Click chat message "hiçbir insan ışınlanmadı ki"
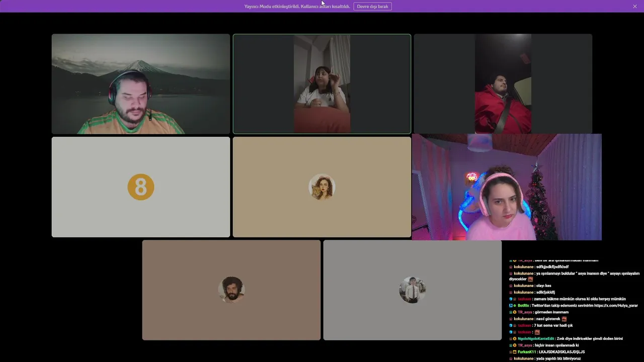The image size is (644, 362). (557, 345)
